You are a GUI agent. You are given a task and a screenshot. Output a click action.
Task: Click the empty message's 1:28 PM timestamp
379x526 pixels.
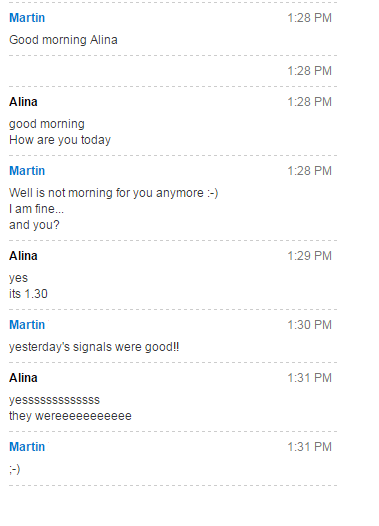pyautogui.click(x=309, y=71)
